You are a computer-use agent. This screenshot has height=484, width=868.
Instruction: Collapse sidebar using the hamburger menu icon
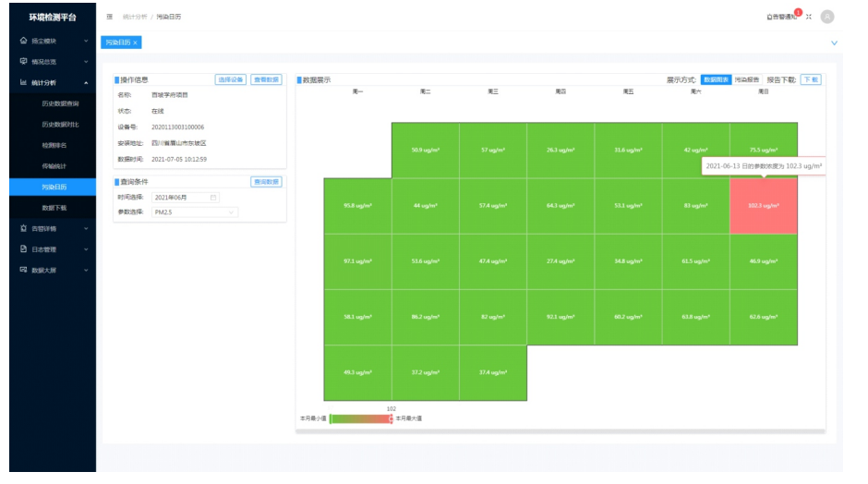click(x=110, y=17)
